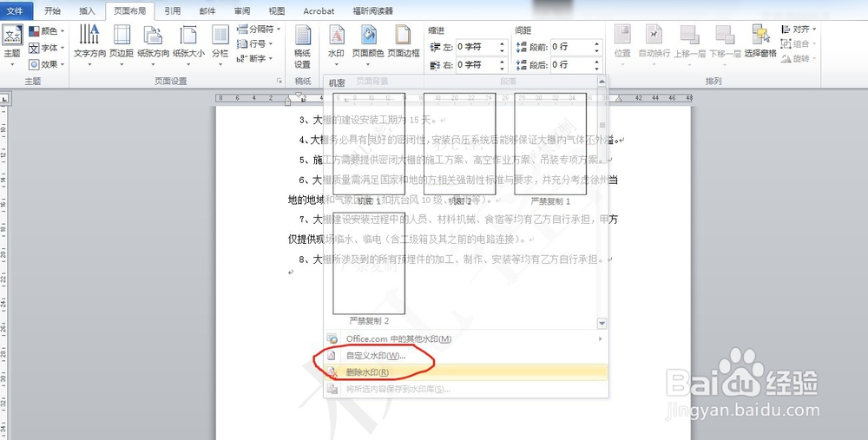Click the 文字方向 text direction icon
The width and height of the screenshot is (868, 440).
coord(89,35)
